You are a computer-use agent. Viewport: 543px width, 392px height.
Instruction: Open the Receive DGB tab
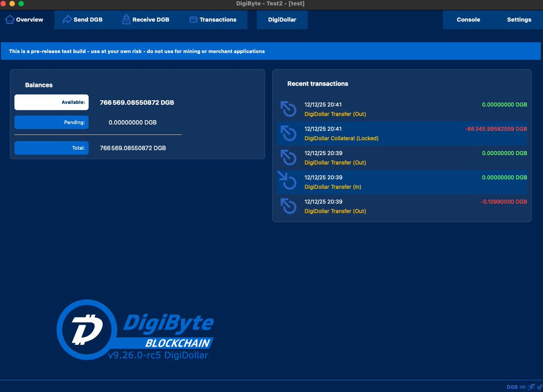pos(145,19)
